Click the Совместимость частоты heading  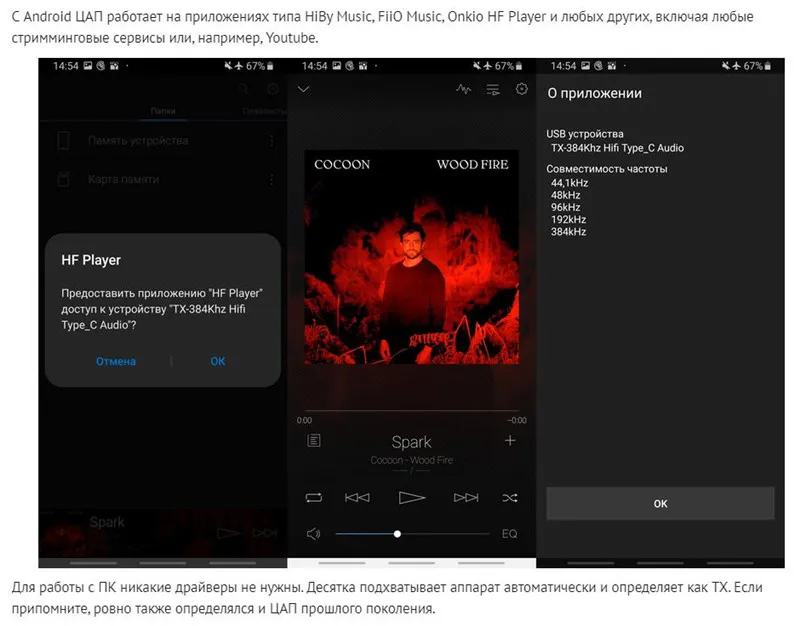607,169
